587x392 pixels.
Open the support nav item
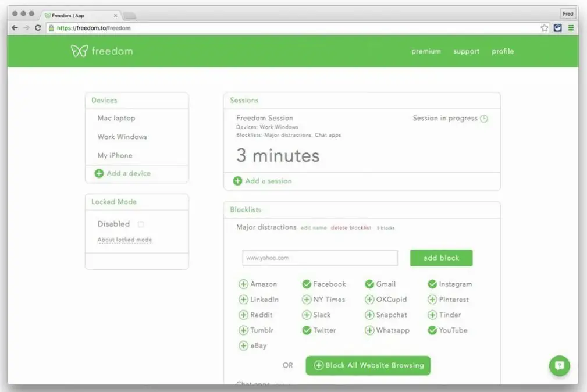pyautogui.click(x=467, y=51)
